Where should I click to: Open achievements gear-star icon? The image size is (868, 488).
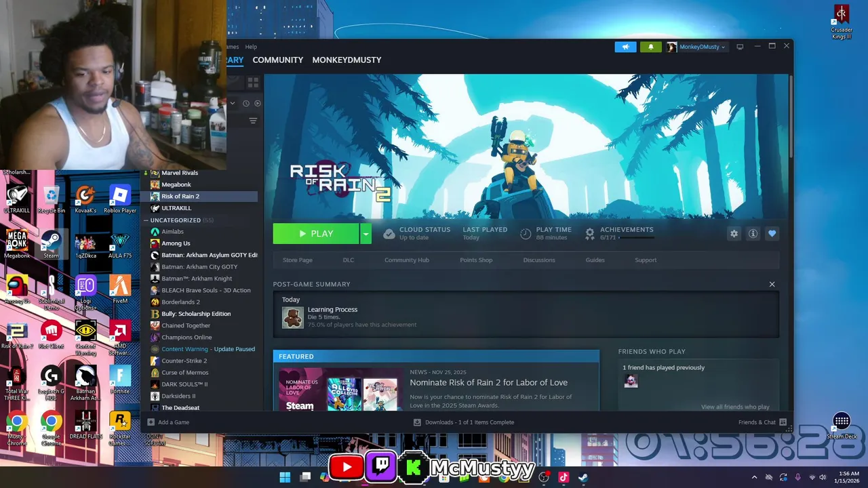(590, 234)
